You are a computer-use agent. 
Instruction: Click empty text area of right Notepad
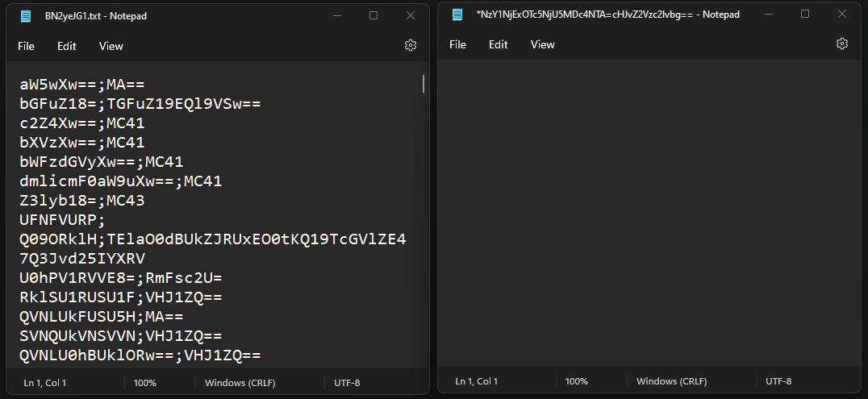650,214
